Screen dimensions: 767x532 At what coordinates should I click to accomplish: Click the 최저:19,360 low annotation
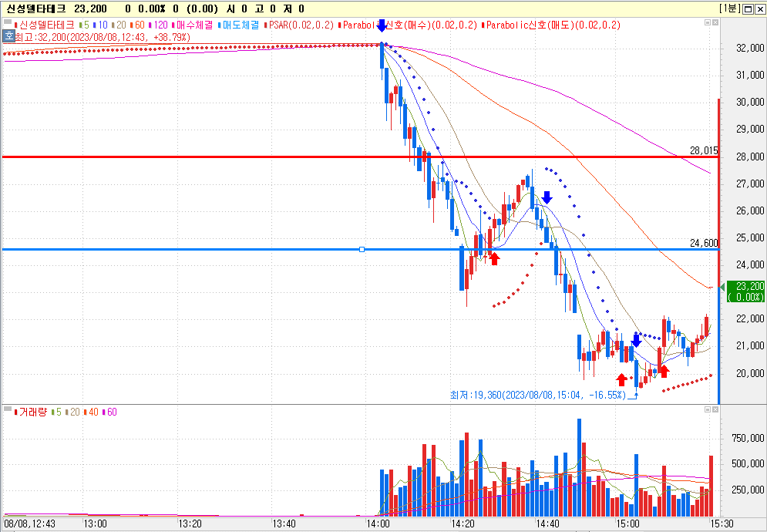[538, 395]
